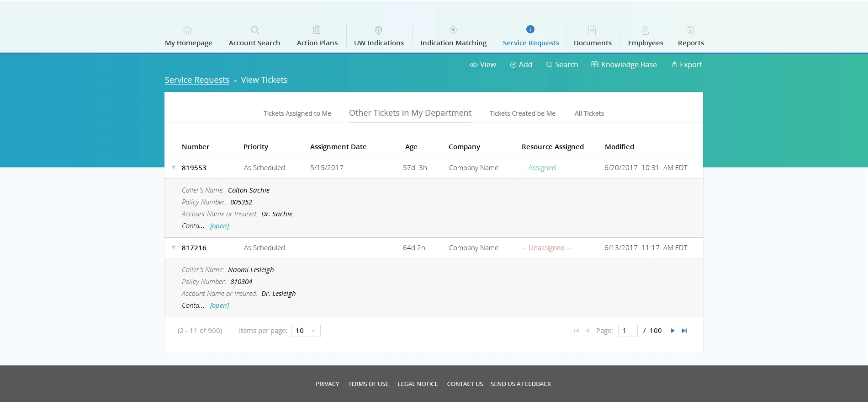Click the Export share icon

click(x=674, y=64)
